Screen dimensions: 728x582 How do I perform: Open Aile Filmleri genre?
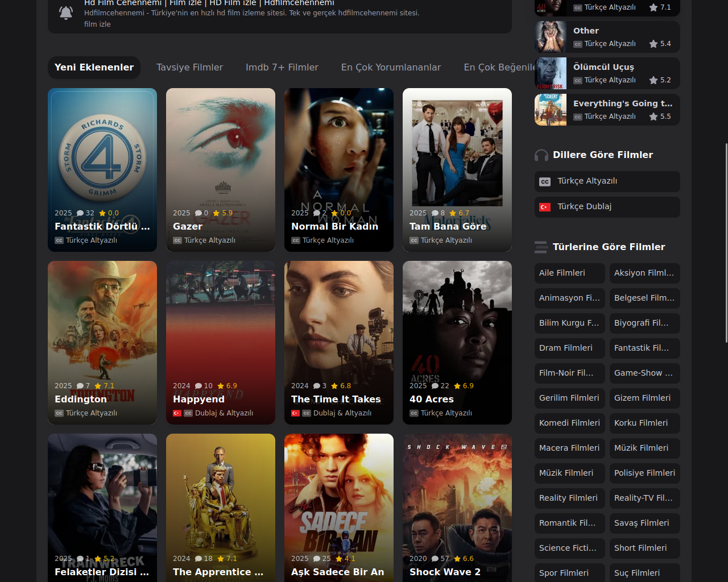(570, 273)
